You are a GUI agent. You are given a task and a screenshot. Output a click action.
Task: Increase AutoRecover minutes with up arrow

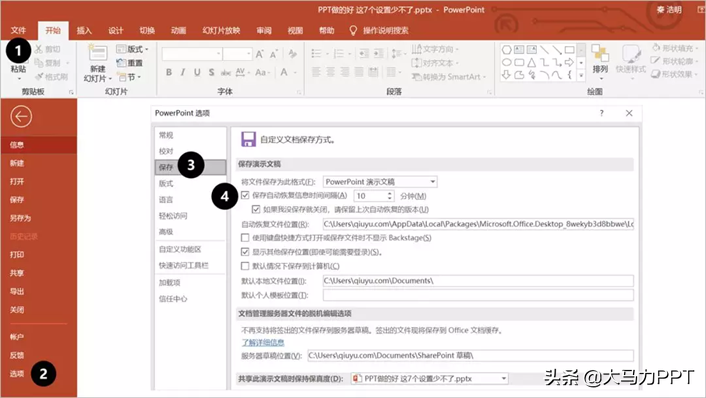coord(390,193)
